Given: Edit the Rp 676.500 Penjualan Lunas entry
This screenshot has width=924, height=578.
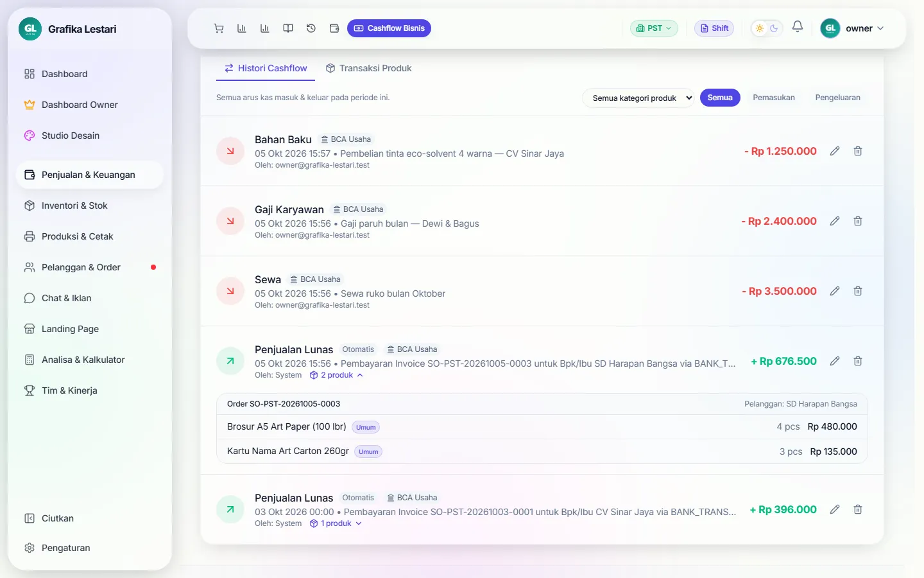Looking at the screenshot, I should (835, 361).
